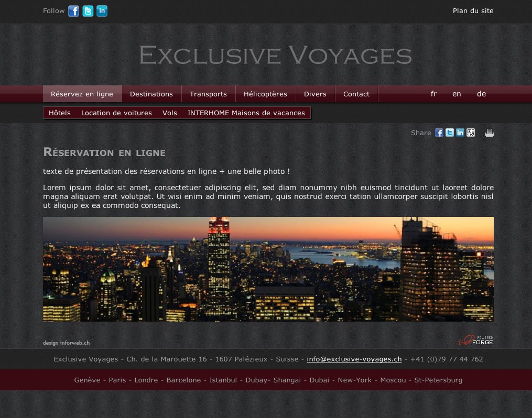Screen dimensions: 532x418
Task: Open the Contact page
Action: 356,94
